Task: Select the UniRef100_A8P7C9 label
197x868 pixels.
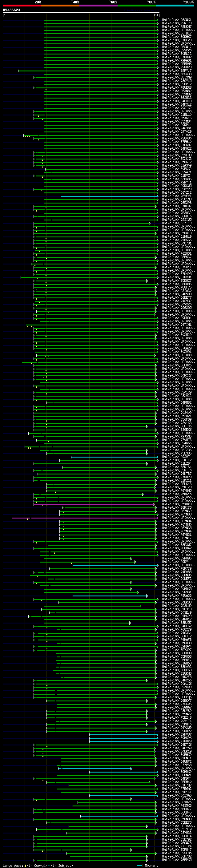Action: coord(177,568)
